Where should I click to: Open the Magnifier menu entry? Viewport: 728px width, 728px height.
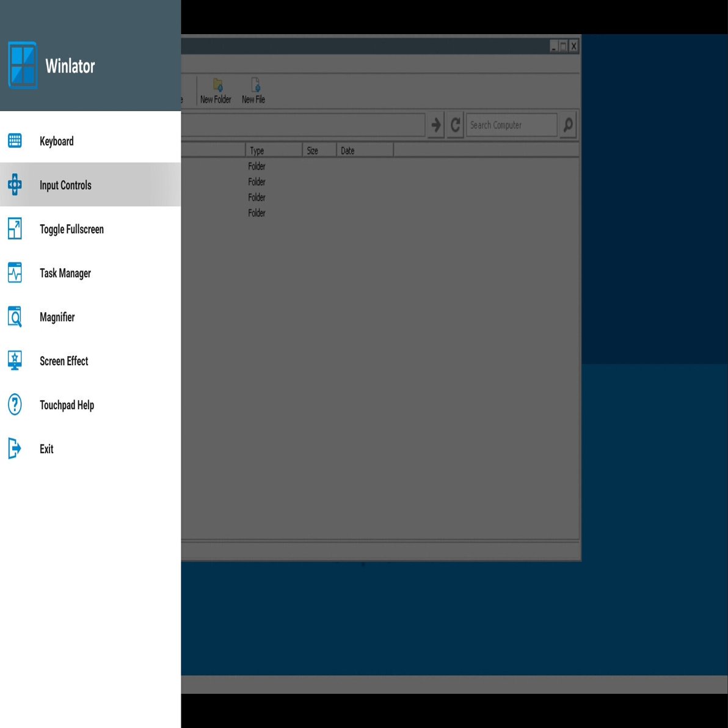coord(90,316)
